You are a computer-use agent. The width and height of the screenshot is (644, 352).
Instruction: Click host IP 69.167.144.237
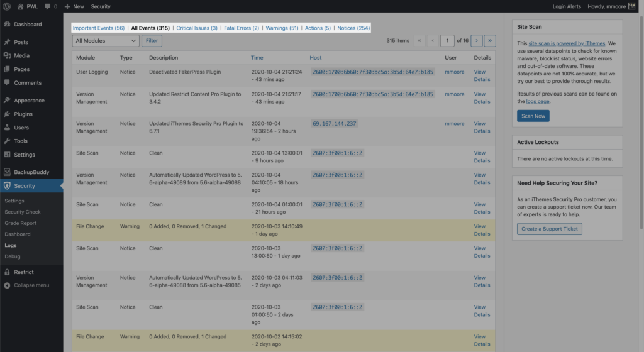coord(335,123)
